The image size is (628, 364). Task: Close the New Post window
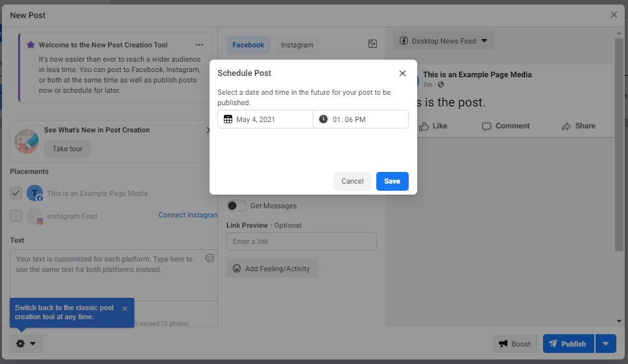(614, 15)
